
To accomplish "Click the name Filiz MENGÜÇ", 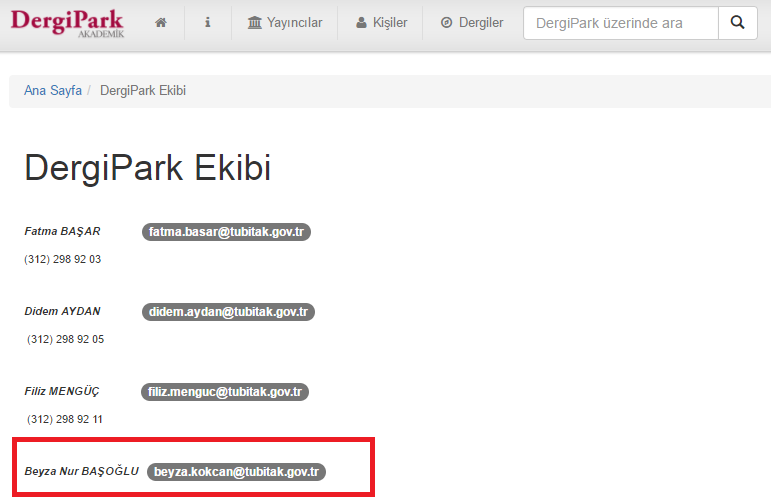I will [62, 392].
